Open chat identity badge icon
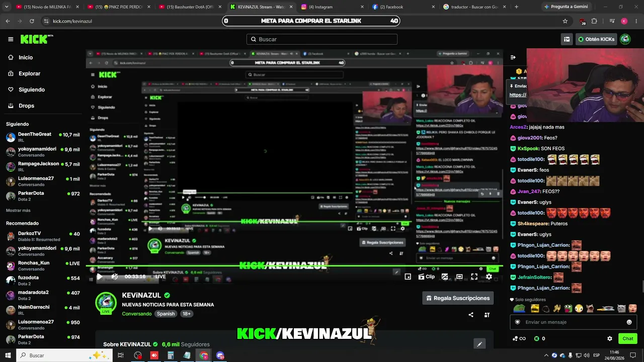 (x=517, y=322)
